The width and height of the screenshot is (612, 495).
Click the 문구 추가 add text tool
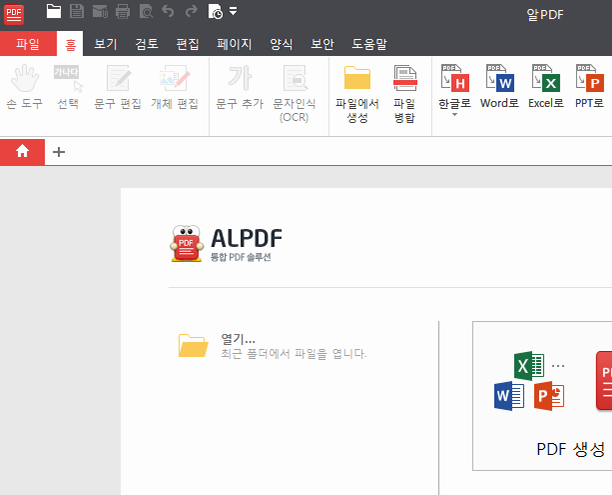pos(240,87)
